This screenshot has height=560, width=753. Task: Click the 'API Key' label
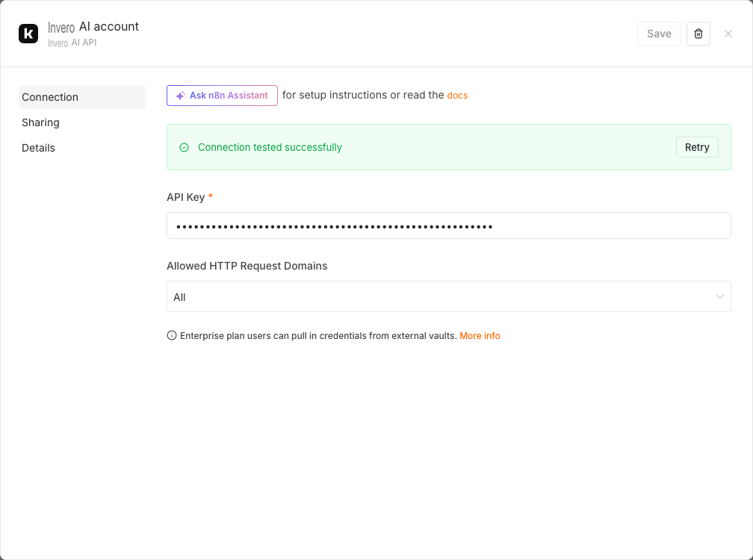click(186, 197)
